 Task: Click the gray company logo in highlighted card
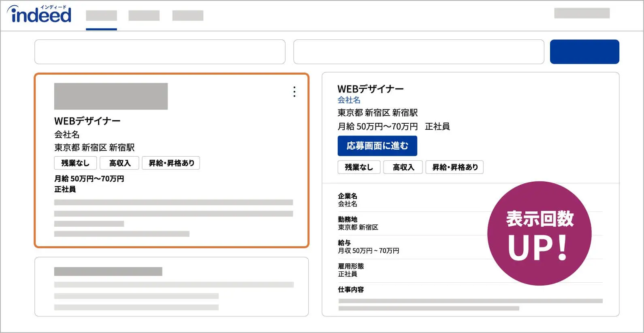click(x=111, y=96)
